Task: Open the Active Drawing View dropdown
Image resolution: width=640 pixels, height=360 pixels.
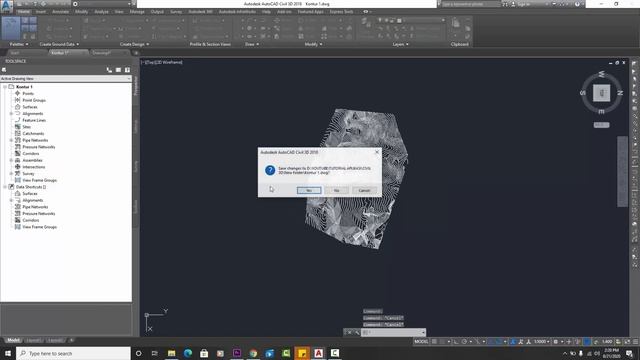Action: pyautogui.click(x=66, y=78)
